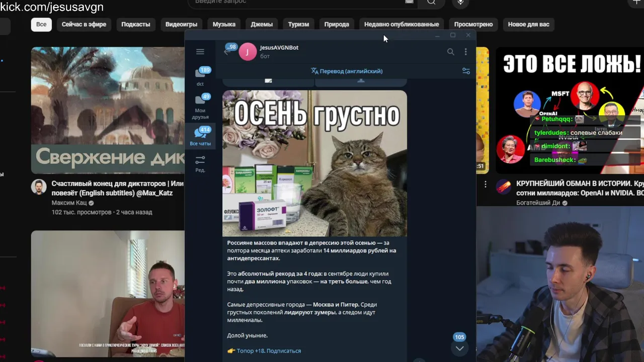The image size is (644, 362).
Task: Open the Максим Кац channel avatar
Action: coord(39,187)
